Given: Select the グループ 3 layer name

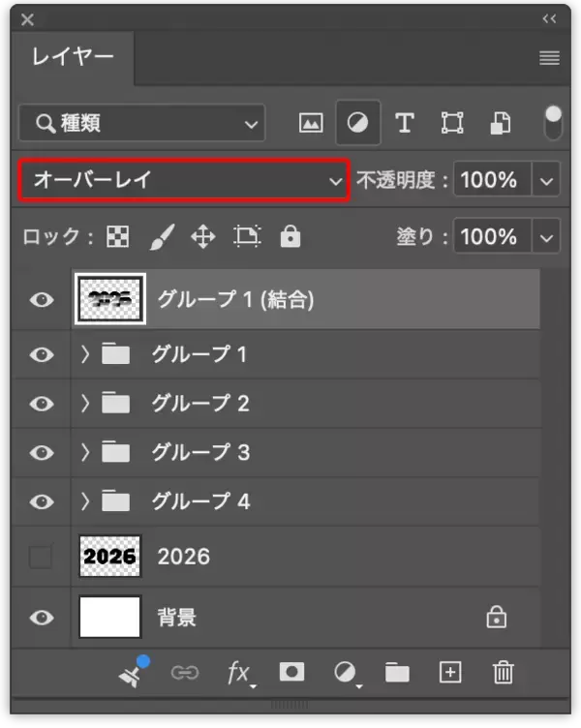Looking at the screenshot, I should pyautogui.click(x=200, y=452).
